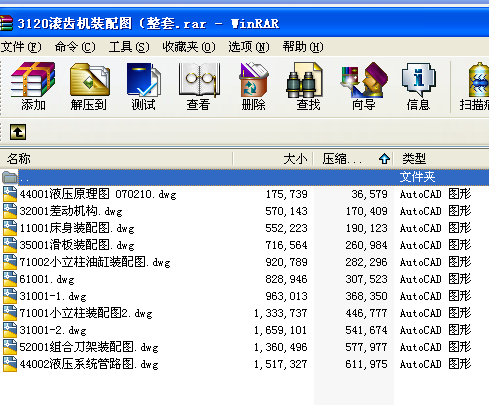Sort by the 类型 column header

(x=442, y=159)
